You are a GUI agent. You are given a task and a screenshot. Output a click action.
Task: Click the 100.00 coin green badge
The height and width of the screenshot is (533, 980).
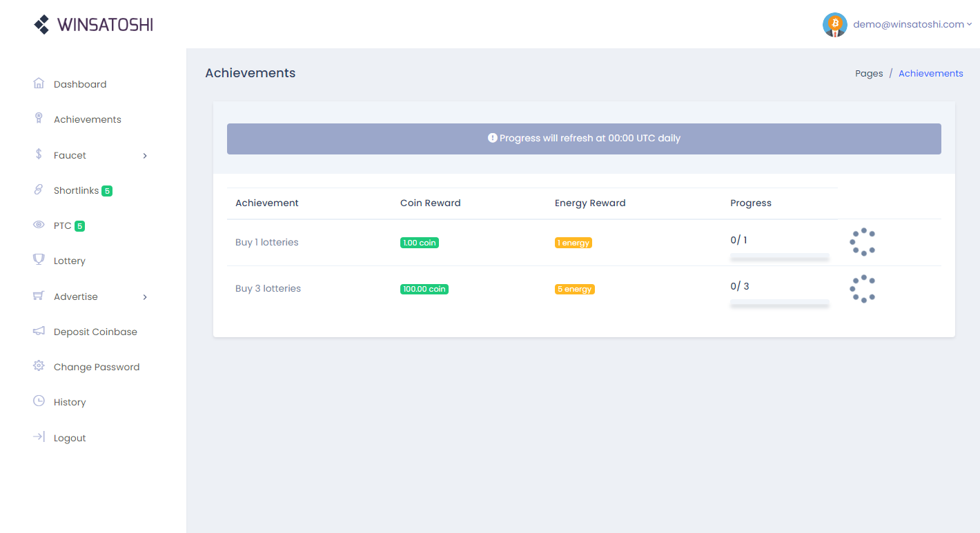pos(424,289)
